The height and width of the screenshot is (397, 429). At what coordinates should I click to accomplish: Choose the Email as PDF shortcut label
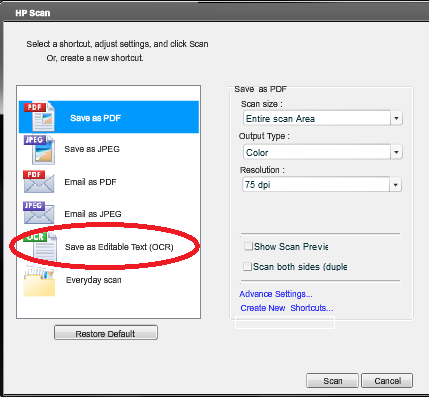pos(90,182)
